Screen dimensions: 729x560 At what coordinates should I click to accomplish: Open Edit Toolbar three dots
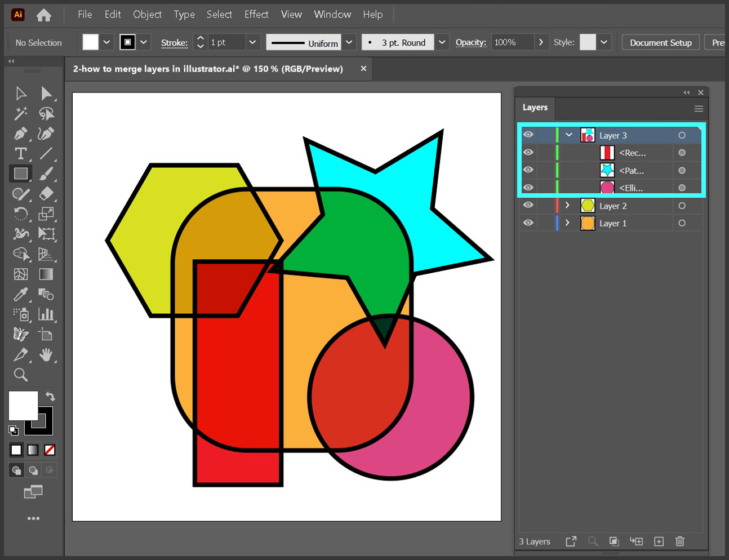tap(33, 518)
